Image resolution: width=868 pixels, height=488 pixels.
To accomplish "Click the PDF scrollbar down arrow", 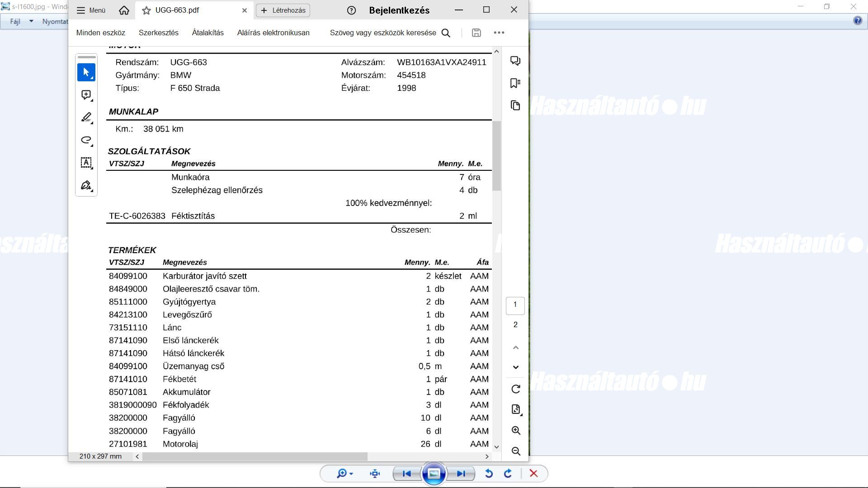I will 496,447.
